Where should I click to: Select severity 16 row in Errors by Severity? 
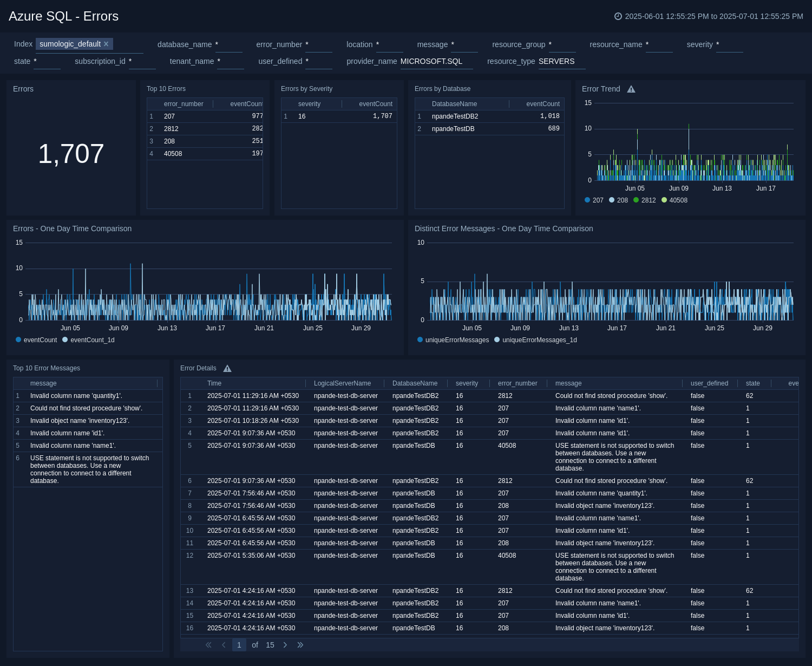339,116
